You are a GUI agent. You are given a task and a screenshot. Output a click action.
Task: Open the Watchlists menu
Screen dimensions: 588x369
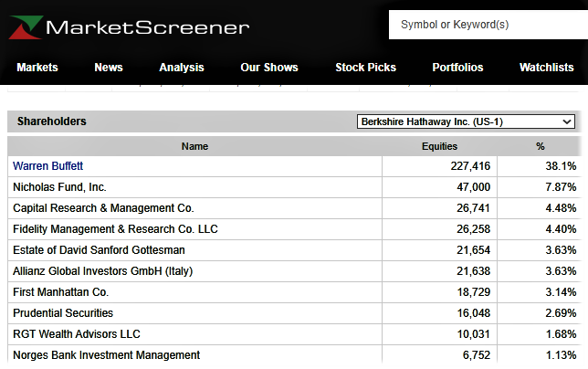click(547, 67)
